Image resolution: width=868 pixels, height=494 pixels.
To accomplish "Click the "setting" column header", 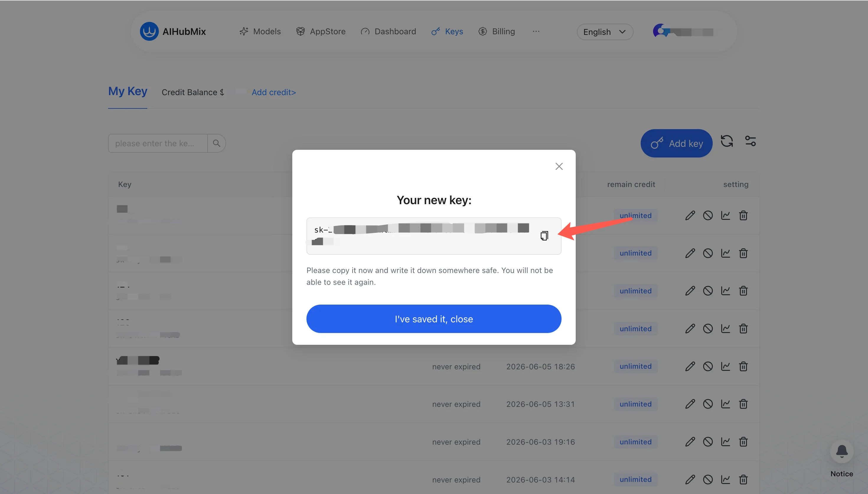I will click(736, 184).
